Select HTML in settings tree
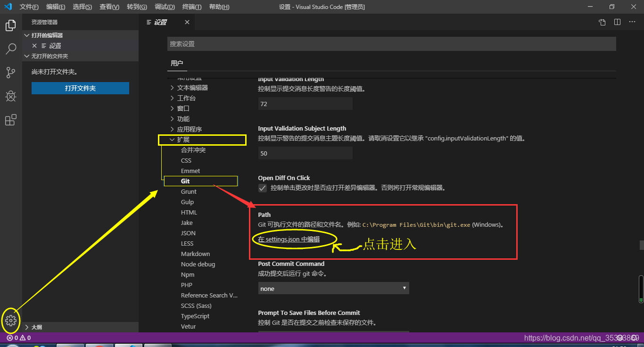 pyautogui.click(x=189, y=212)
